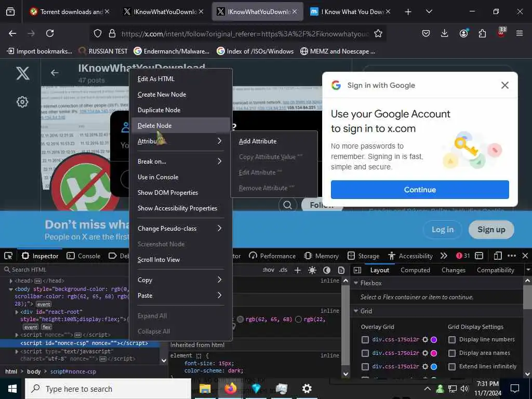Click the purple grid overlay color swatch
The image size is (532, 399).
pyautogui.click(x=434, y=340)
